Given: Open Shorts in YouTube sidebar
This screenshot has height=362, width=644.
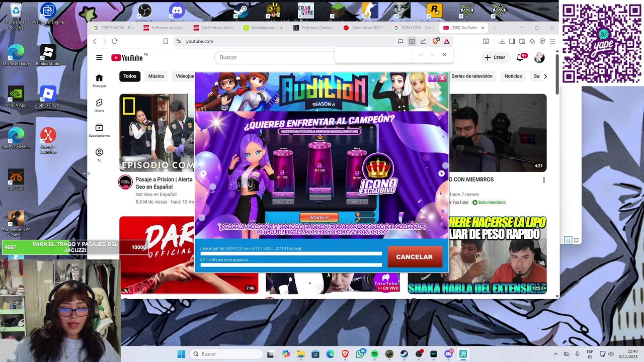Looking at the screenshot, I should click(99, 105).
